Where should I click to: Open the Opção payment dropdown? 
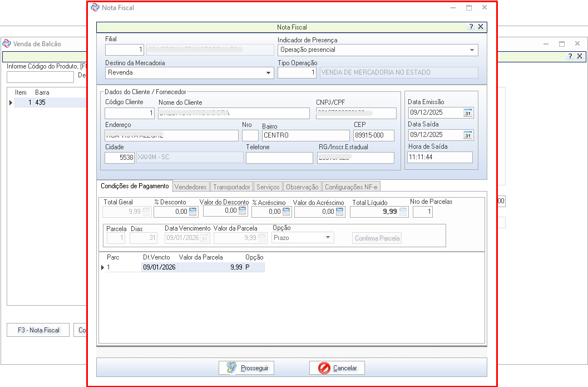pyautogui.click(x=328, y=238)
